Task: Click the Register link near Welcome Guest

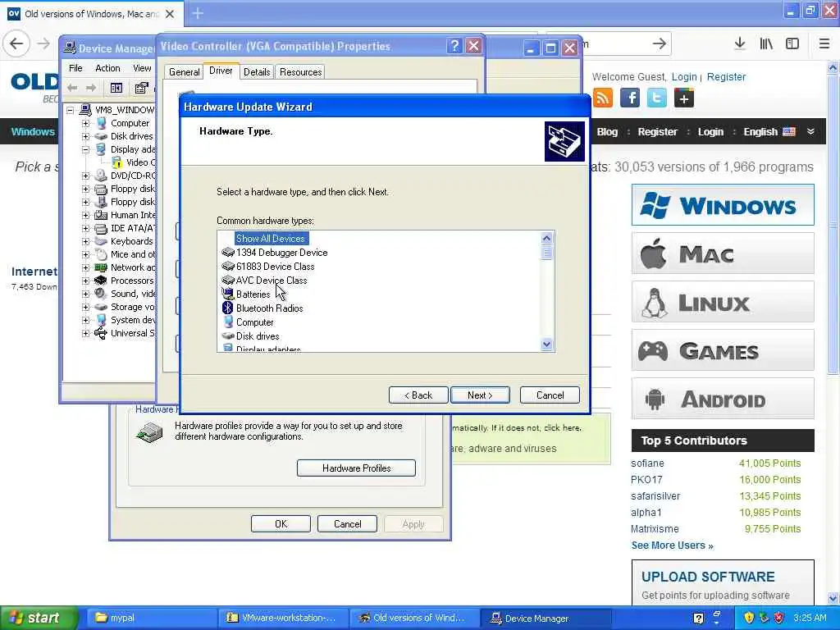Action: (x=726, y=76)
